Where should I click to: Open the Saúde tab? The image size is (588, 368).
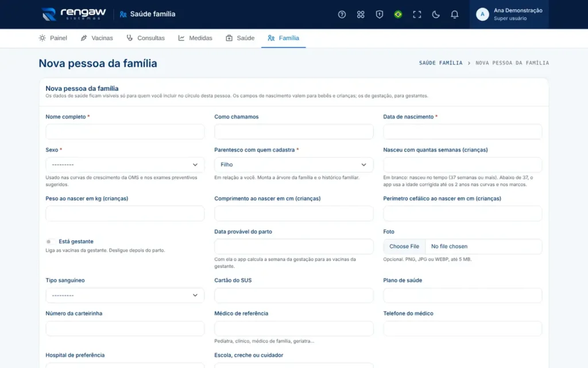point(240,38)
